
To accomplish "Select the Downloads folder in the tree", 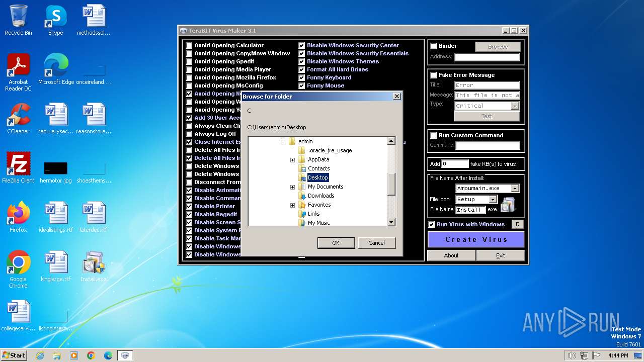I will [x=321, y=196].
